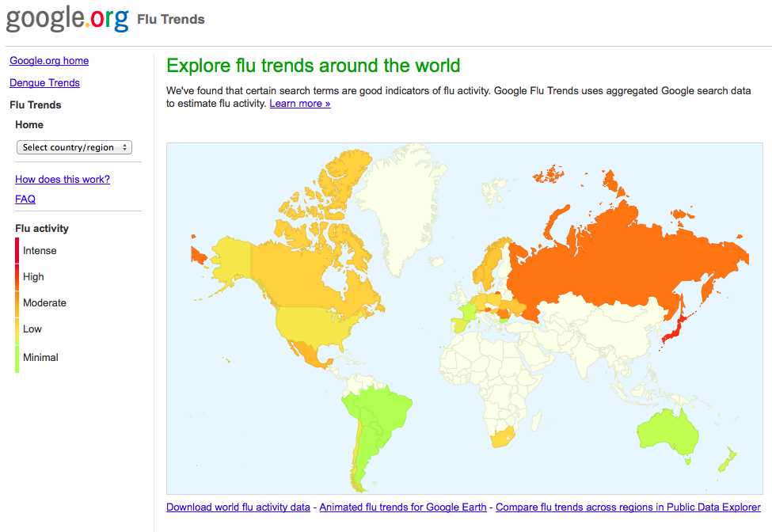
Task: Click the Flu activity legend heading
Action: point(42,228)
